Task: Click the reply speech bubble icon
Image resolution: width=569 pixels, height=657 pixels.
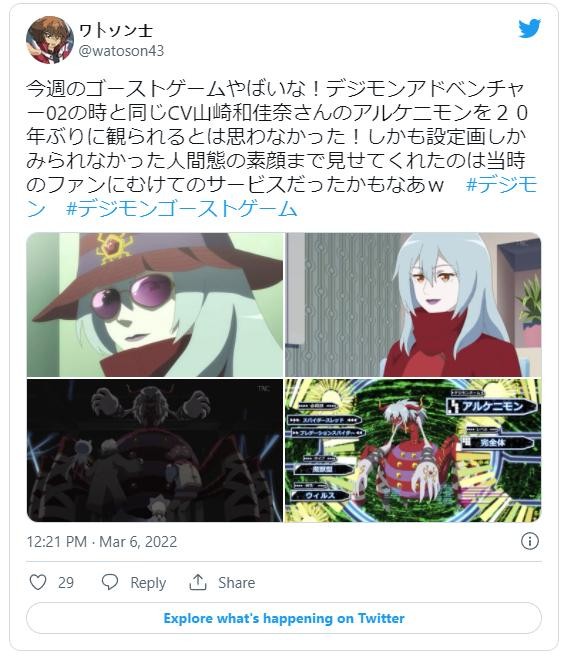Action: [110, 582]
